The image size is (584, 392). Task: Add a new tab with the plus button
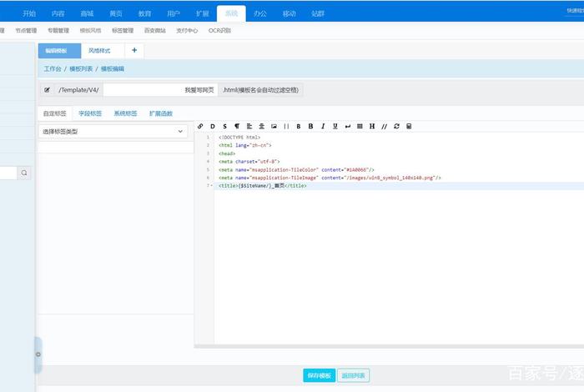134,50
